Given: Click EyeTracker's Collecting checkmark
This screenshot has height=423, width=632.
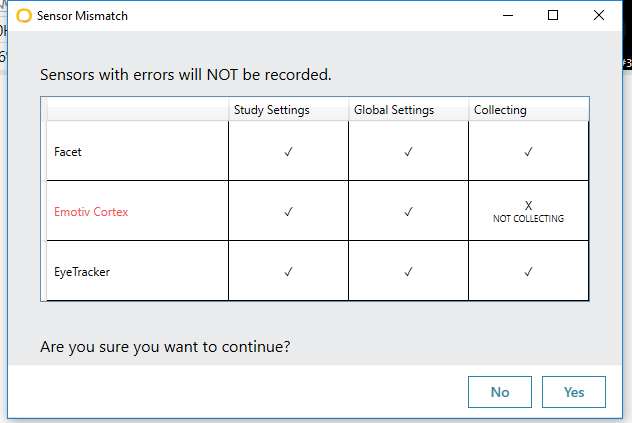Looking at the screenshot, I should (x=528, y=272).
